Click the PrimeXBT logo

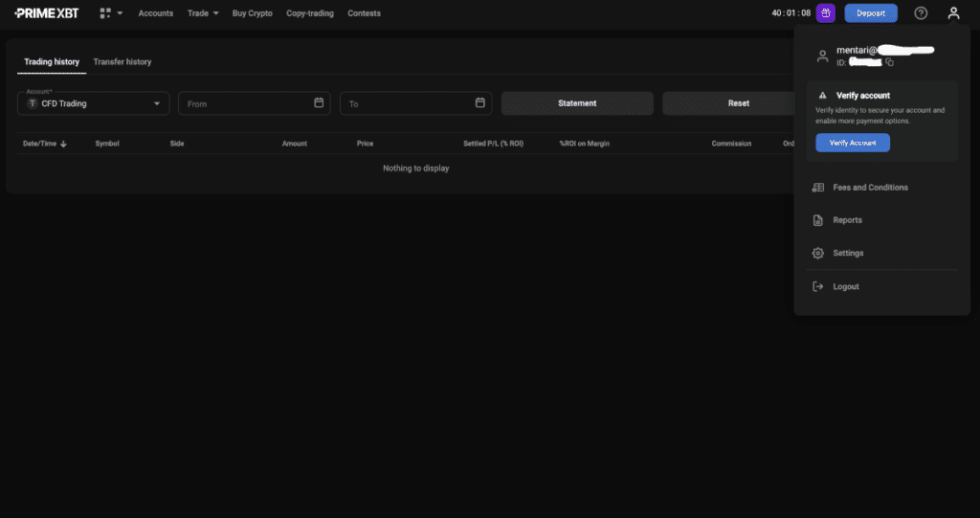[x=47, y=13]
